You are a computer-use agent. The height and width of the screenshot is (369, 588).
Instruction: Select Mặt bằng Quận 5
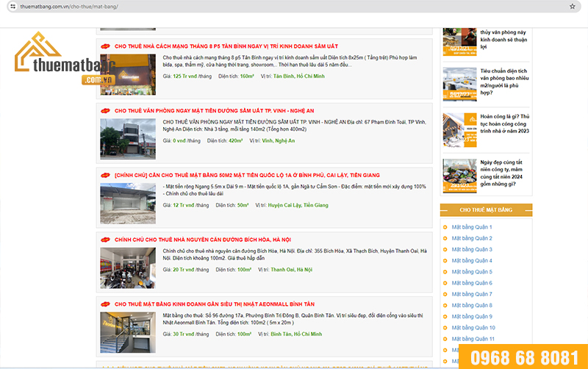point(472,272)
